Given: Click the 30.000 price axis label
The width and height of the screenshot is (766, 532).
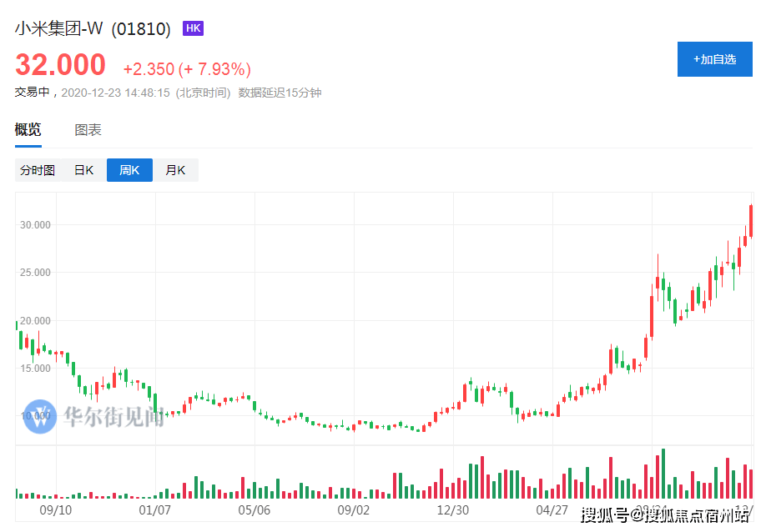Looking at the screenshot, I should (x=37, y=225).
